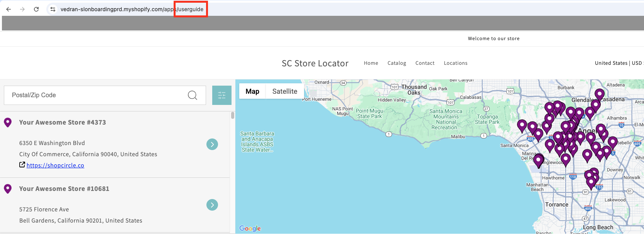Click the map pin near Marina Del Rey

(x=538, y=161)
